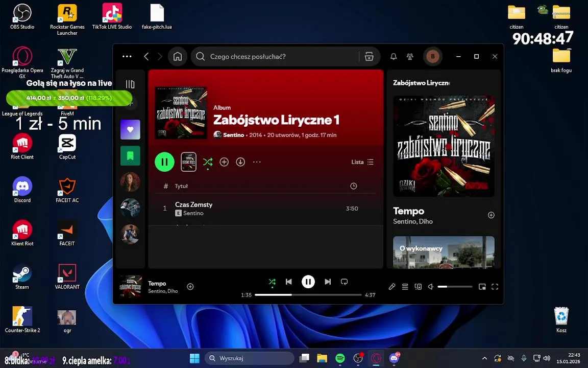Toggle shuffle in album action row
The height and width of the screenshot is (368, 588).
coord(207,162)
